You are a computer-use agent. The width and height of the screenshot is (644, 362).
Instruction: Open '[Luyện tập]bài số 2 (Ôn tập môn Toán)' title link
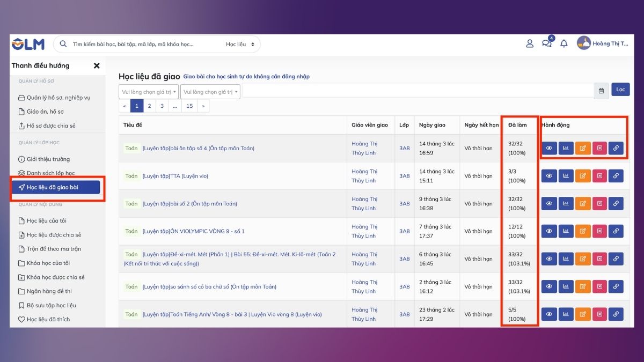tap(189, 204)
